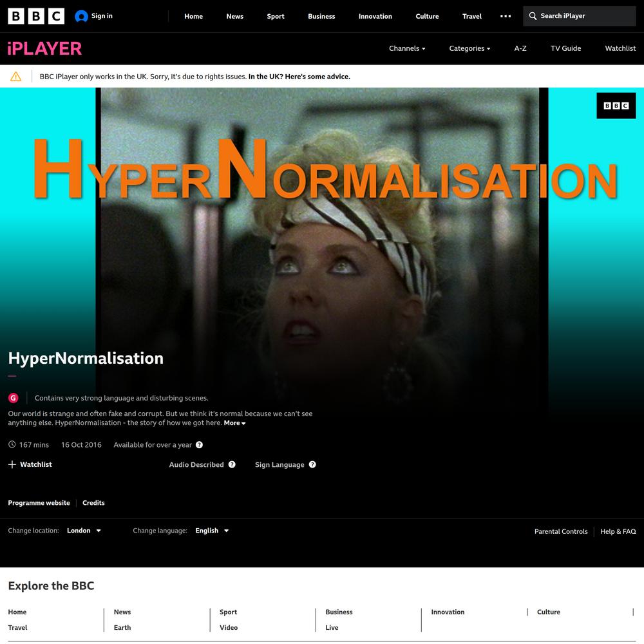Click the BBC blocks logo in header

pos(36,16)
